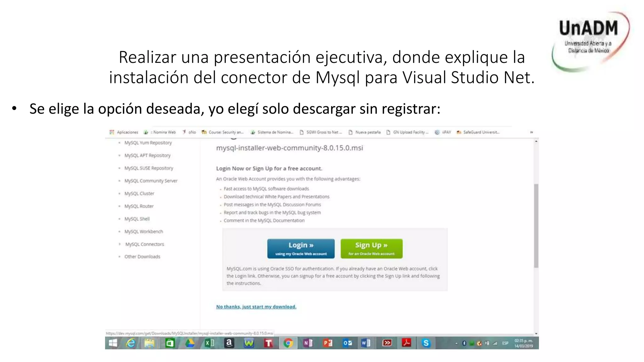
Task: Open the Nomina Web bookmark
Action: (160, 132)
